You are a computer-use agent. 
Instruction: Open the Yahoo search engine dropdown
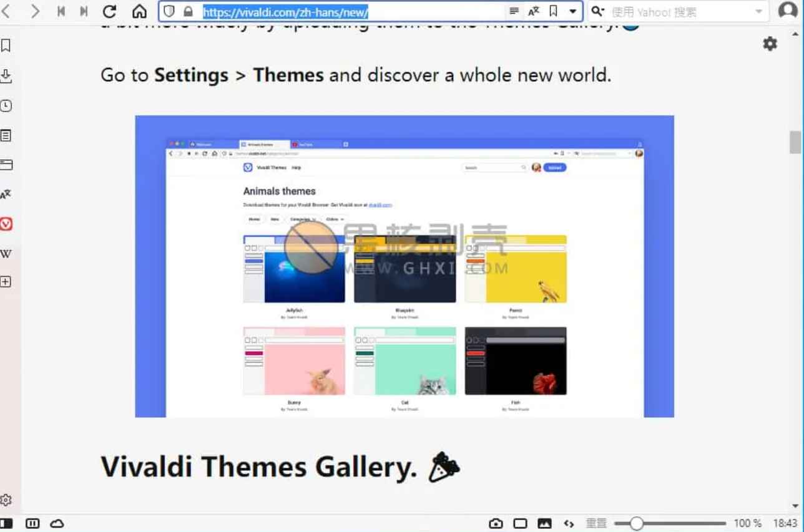(x=597, y=11)
